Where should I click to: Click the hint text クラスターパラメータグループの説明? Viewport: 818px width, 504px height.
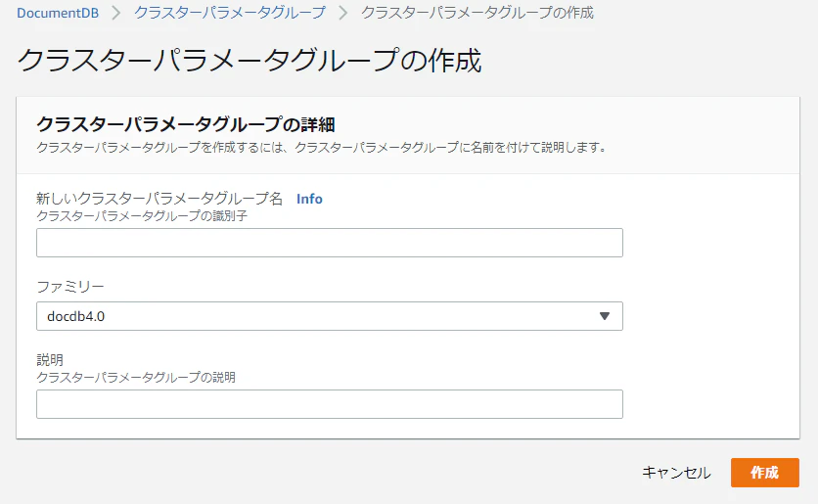coord(136,377)
